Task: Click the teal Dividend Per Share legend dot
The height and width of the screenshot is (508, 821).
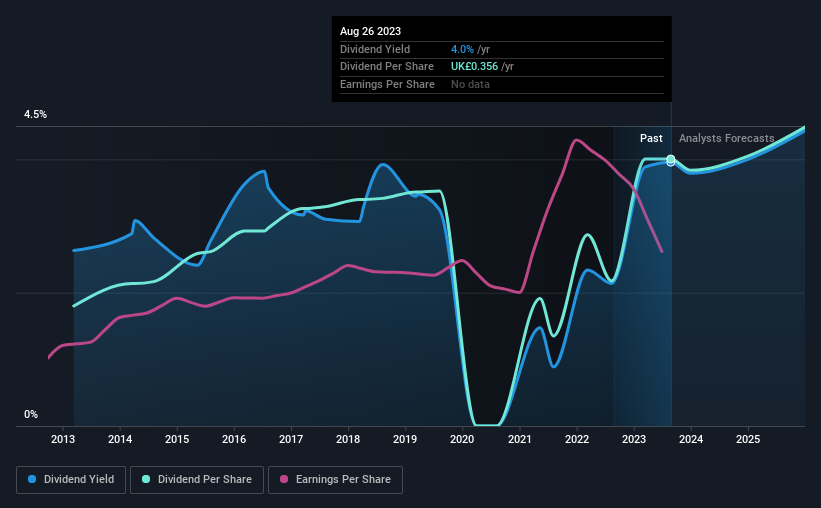Action: click(146, 479)
